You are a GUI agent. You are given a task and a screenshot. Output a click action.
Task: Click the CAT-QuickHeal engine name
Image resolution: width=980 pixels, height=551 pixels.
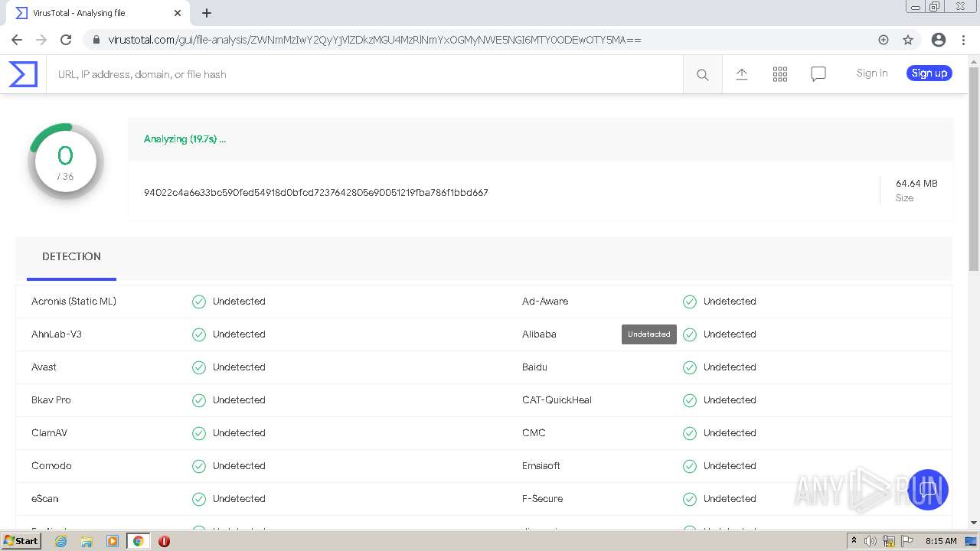(557, 400)
